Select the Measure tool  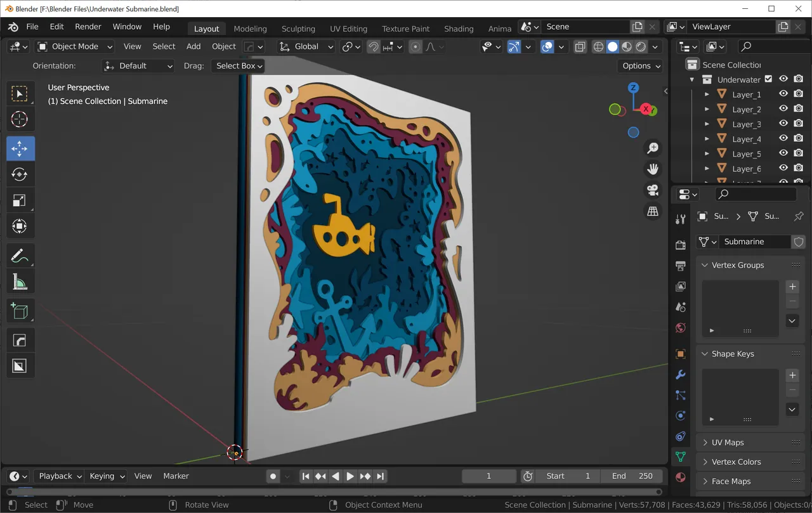pyautogui.click(x=20, y=282)
